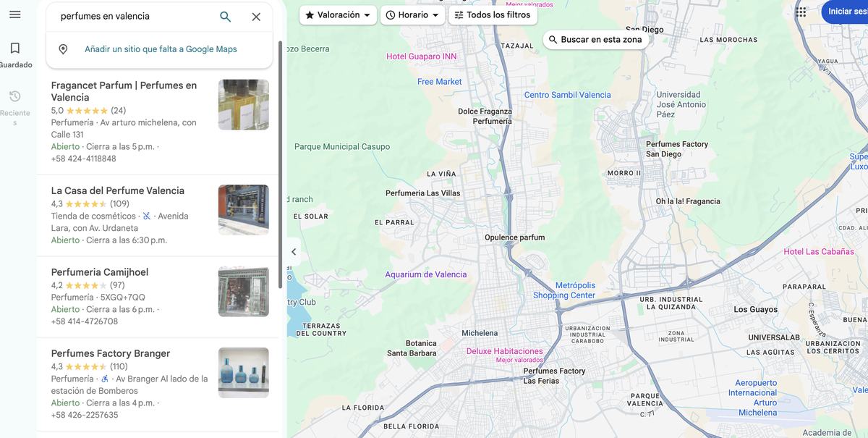The height and width of the screenshot is (438, 868).
Task: Select Oh la la! Fragancia map label
Action: click(x=688, y=201)
